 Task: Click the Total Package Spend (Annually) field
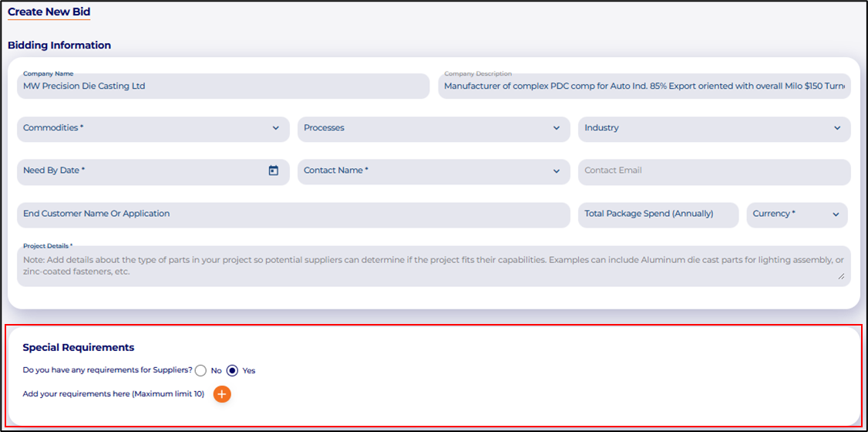[x=658, y=214]
